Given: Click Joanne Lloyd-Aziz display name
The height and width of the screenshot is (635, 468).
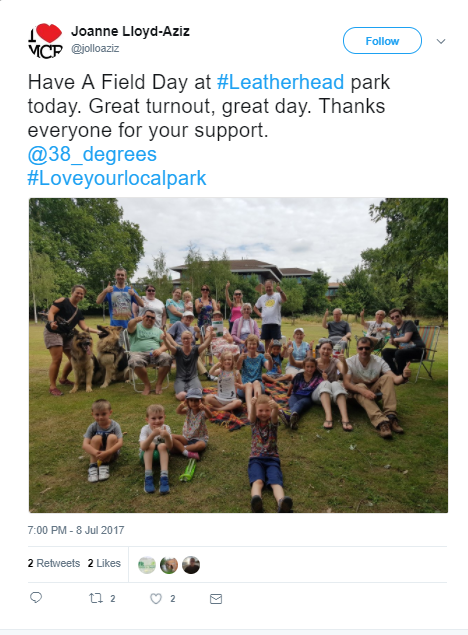Looking at the screenshot, I should coord(130,31).
